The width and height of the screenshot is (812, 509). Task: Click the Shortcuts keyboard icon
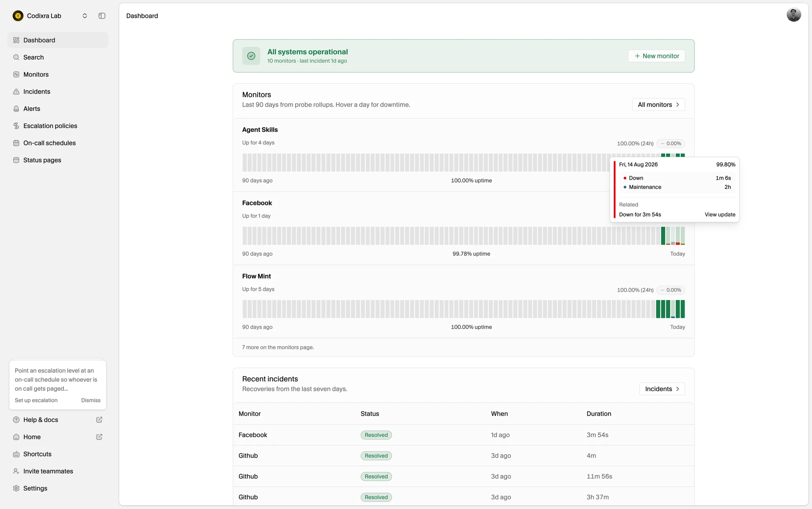pos(16,454)
